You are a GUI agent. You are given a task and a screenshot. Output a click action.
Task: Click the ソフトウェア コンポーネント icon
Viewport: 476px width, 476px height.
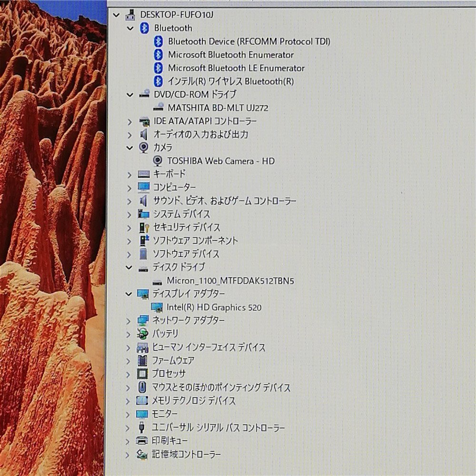coord(144,240)
